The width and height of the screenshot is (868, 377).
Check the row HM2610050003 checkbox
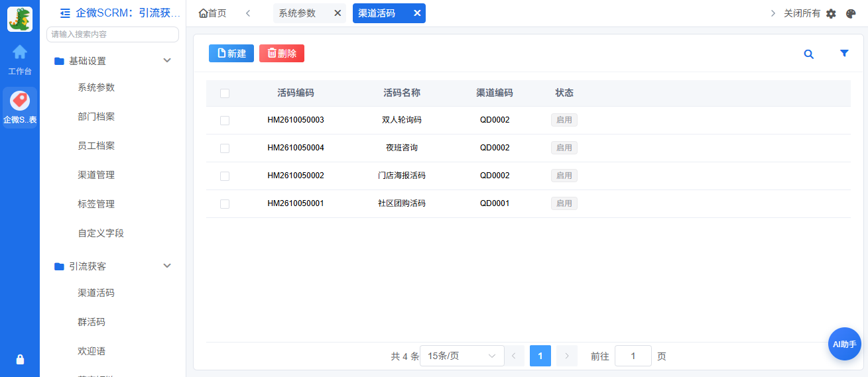[225, 121]
